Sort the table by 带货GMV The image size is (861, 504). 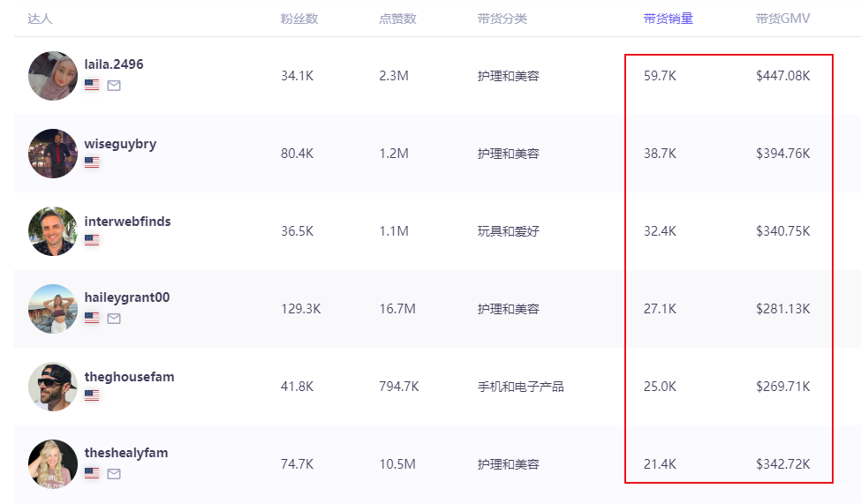pyautogui.click(x=782, y=19)
